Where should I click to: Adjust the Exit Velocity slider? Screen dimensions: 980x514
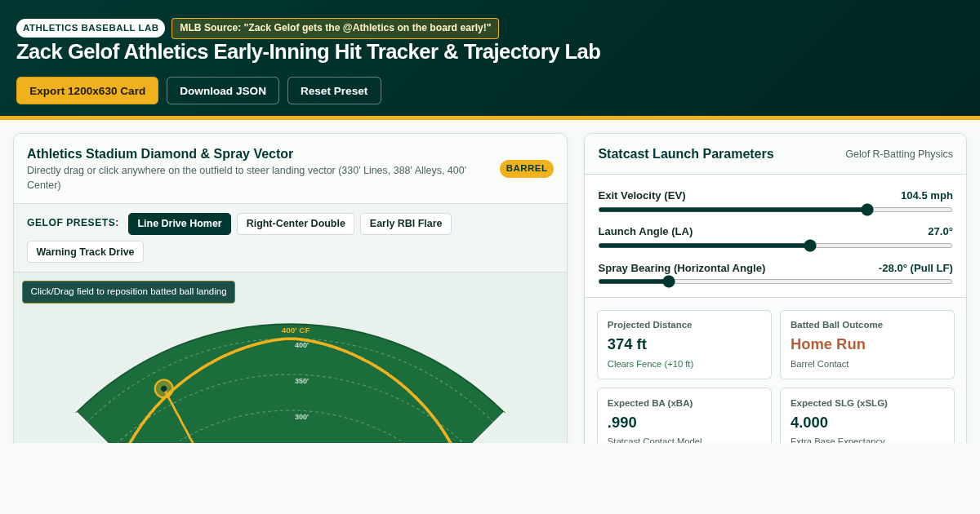click(775, 210)
